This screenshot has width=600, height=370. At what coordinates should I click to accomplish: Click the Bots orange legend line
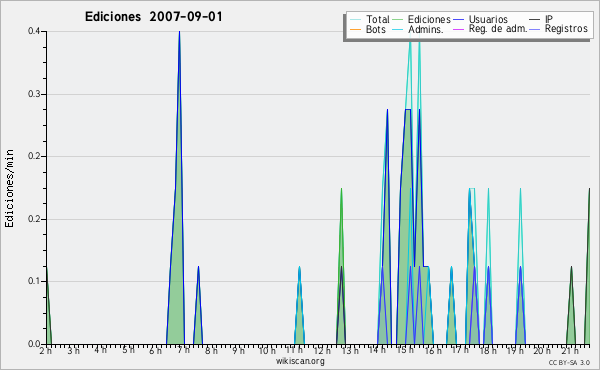click(355, 29)
